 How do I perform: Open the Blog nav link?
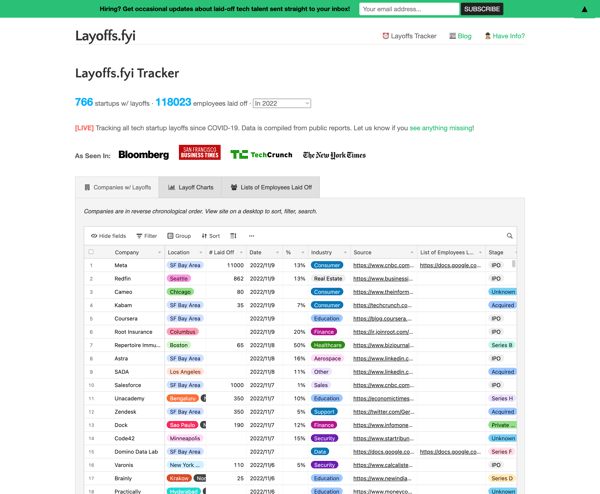[460, 36]
